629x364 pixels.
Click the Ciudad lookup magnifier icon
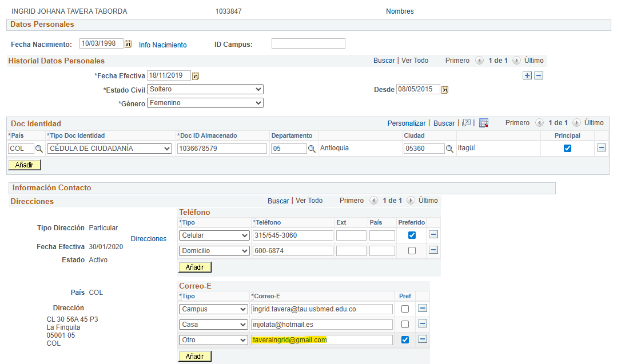[x=449, y=149]
